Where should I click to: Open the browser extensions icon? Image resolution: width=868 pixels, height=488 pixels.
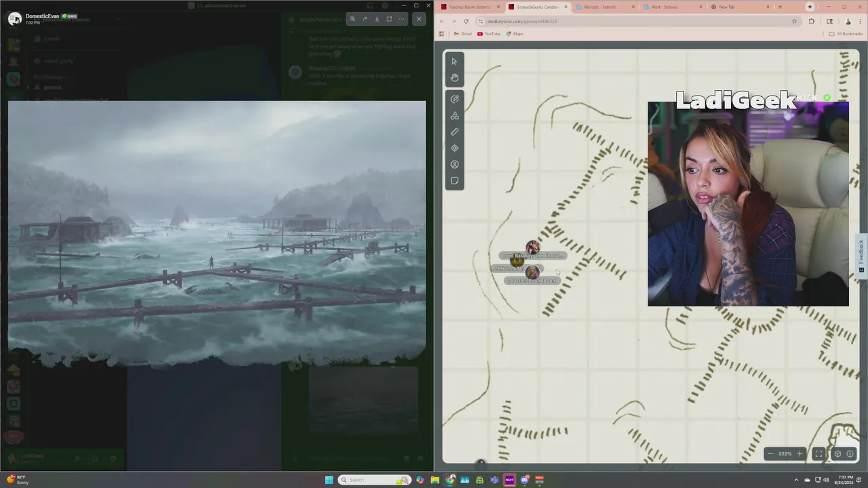coord(812,21)
